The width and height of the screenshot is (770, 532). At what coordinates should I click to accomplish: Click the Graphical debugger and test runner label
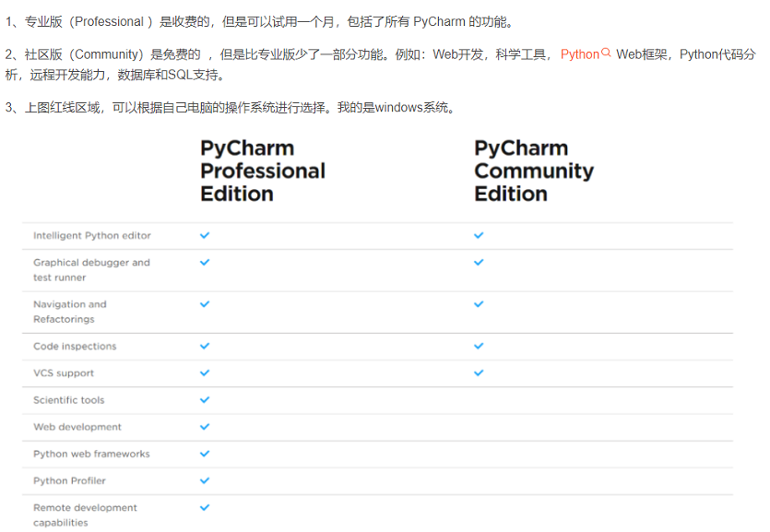coord(91,270)
